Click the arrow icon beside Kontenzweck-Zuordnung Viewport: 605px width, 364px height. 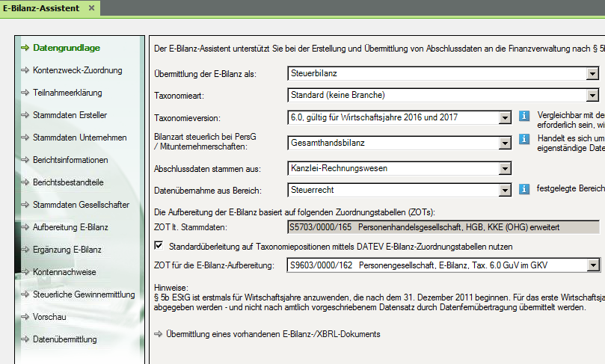click(x=25, y=70)
